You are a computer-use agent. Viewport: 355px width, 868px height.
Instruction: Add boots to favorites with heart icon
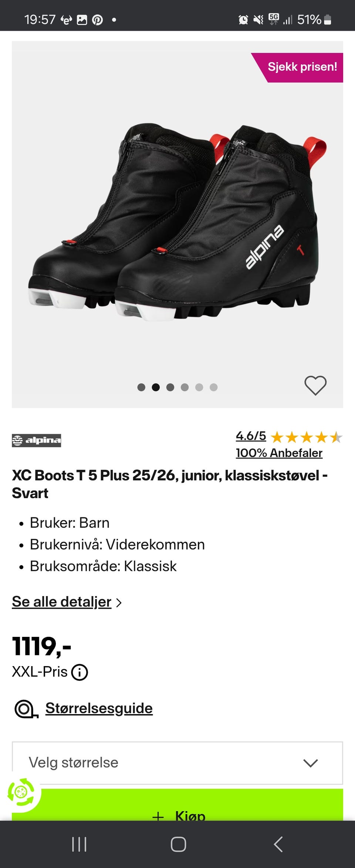pos(315,385)
